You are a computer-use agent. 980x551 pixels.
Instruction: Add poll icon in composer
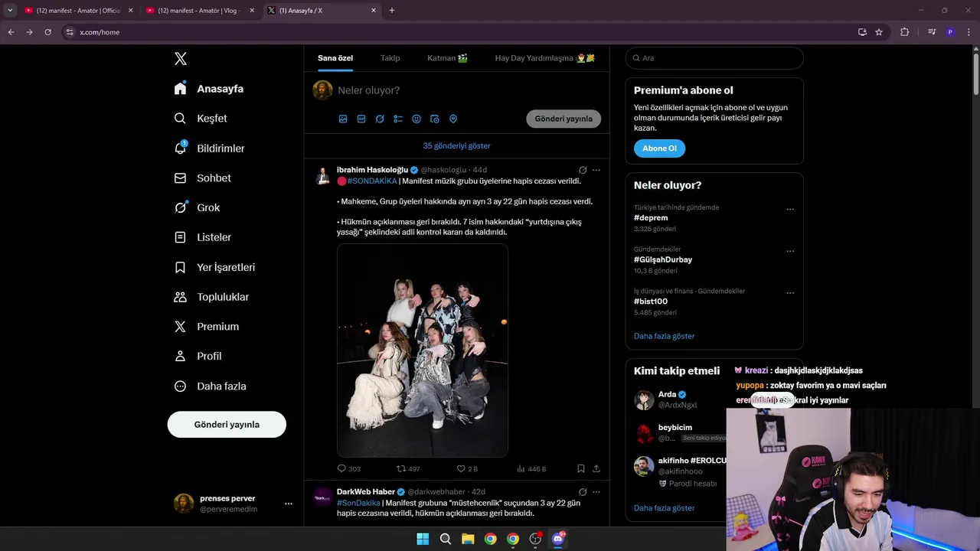click(398, 119)
